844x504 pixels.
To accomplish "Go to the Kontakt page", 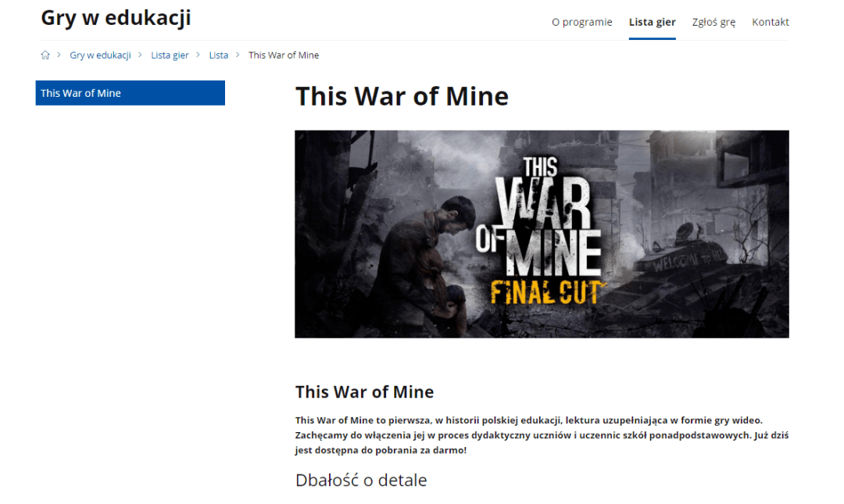I will [x=771, y=22].
